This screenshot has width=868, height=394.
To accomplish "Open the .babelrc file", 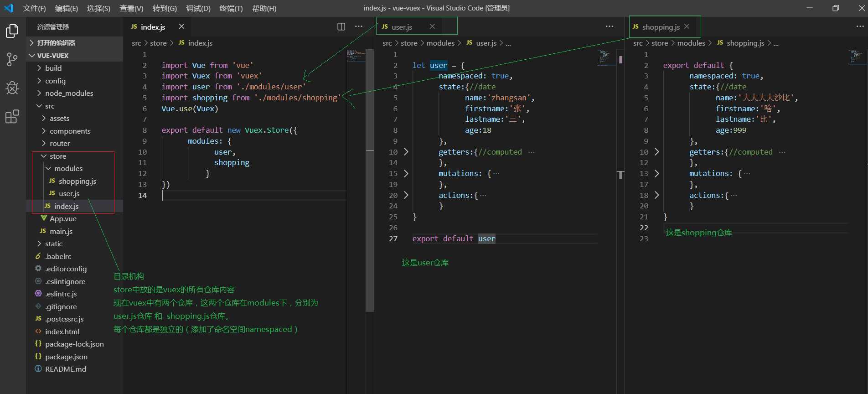I will pyautogui.click(x=75, y=256).
